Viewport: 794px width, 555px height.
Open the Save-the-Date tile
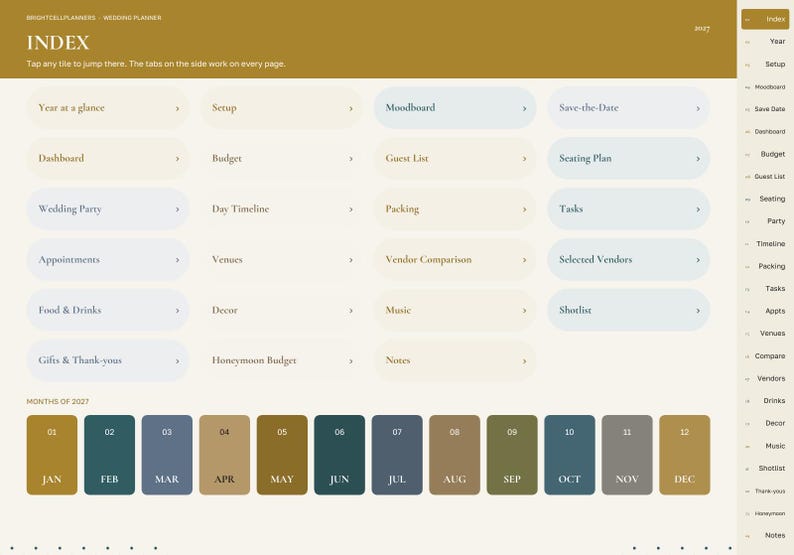(x=628, y=108)
